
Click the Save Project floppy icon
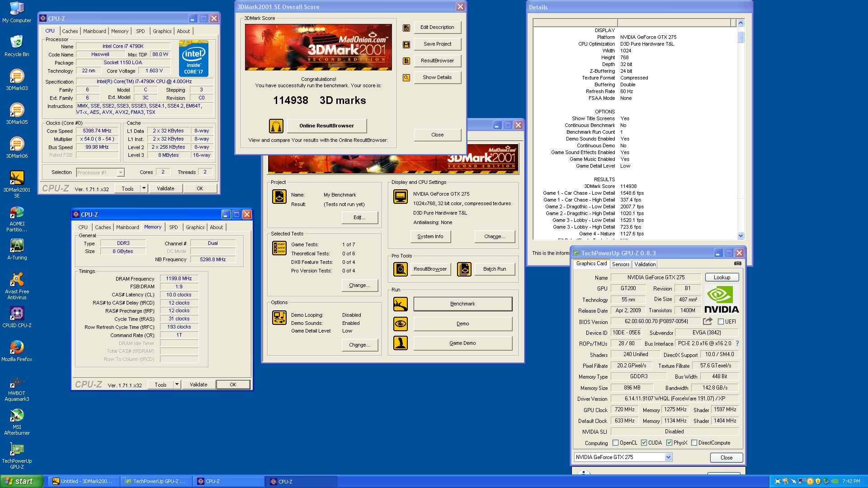tap(406, 44)
